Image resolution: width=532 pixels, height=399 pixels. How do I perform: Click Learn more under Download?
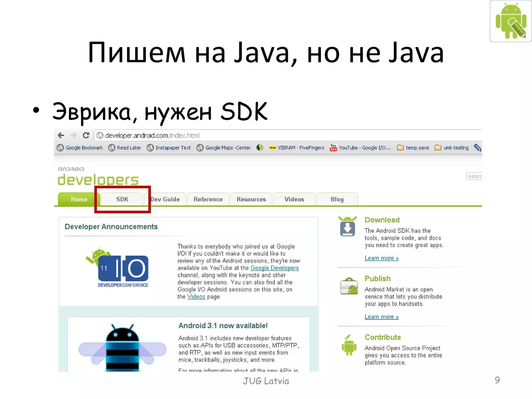[x=382, y=258]
